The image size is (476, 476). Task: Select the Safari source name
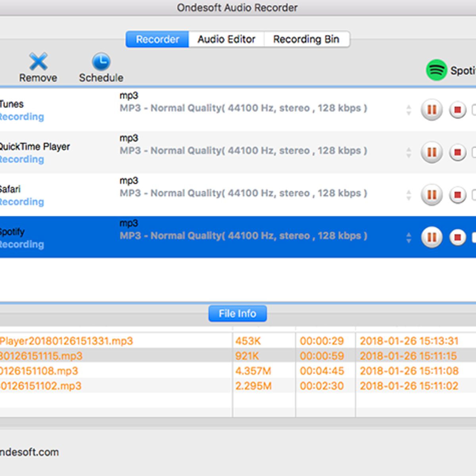click(x=10, y=189)
